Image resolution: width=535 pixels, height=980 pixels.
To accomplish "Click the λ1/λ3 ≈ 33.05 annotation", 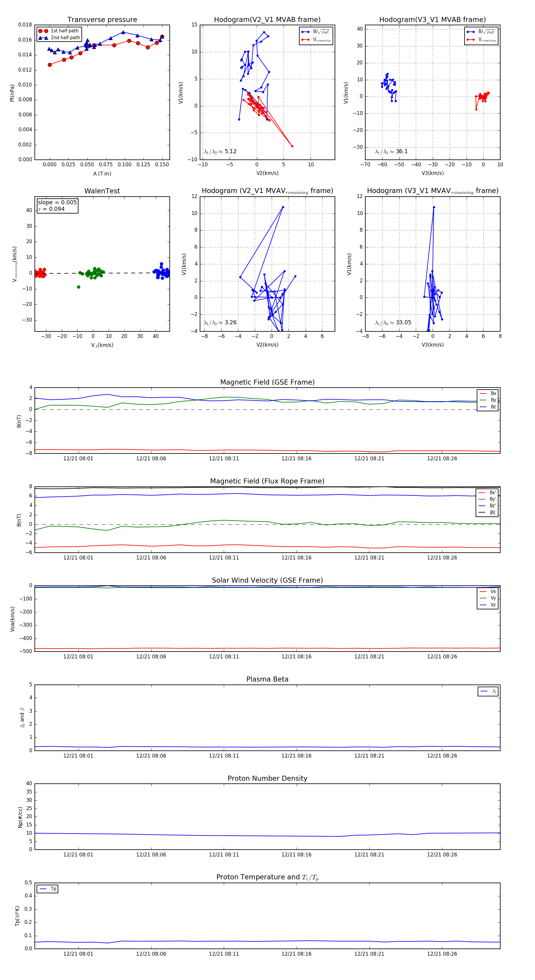I will click(x=393, y=323).
